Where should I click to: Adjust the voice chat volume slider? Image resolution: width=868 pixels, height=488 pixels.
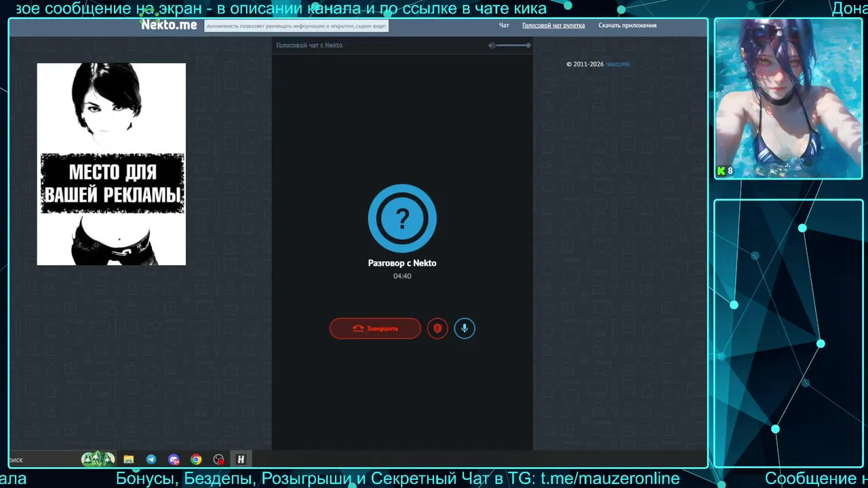(x=514, y=45)
